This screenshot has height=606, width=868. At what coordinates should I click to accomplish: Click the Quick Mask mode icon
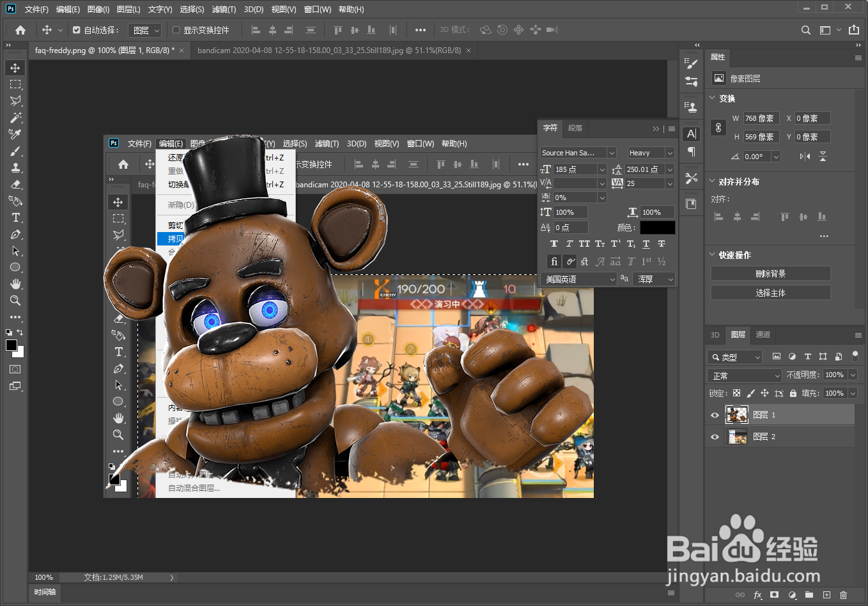[15, 369]
